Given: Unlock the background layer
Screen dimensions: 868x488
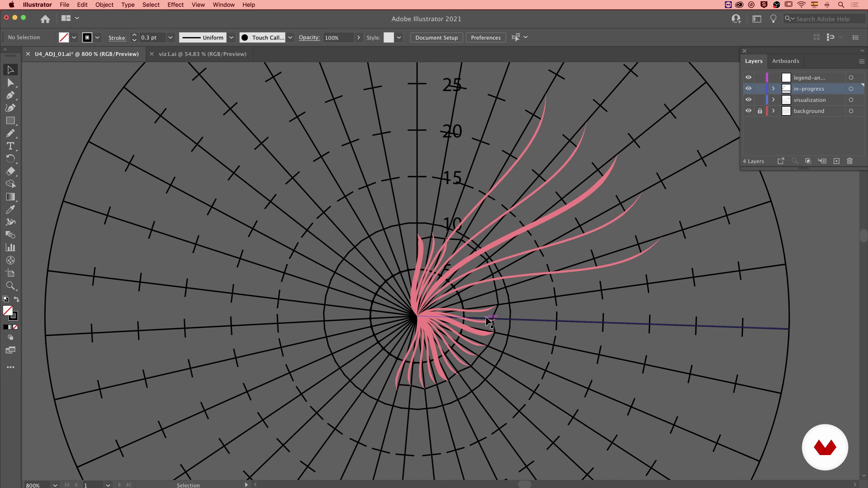Looking at the screenshot, I should coord(760,111).
